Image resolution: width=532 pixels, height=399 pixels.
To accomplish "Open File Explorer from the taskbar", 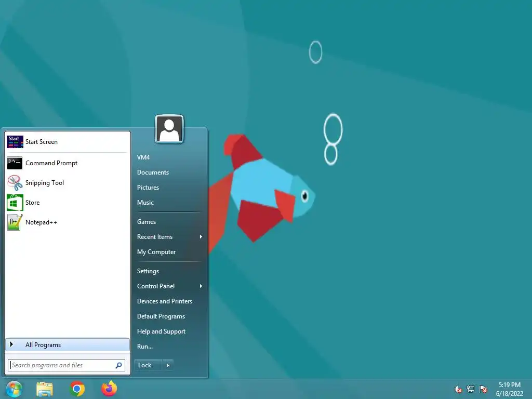I will [x=45, y=389].
